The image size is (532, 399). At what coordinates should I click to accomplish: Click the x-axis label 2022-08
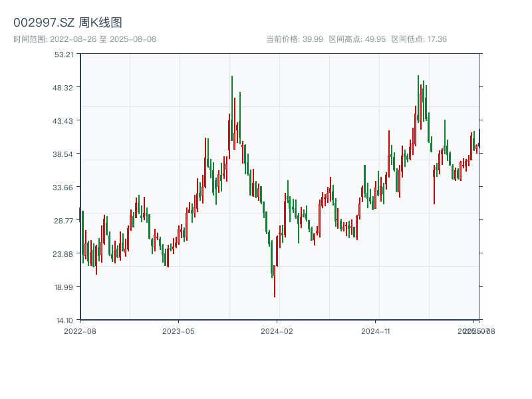click(80, 331)
